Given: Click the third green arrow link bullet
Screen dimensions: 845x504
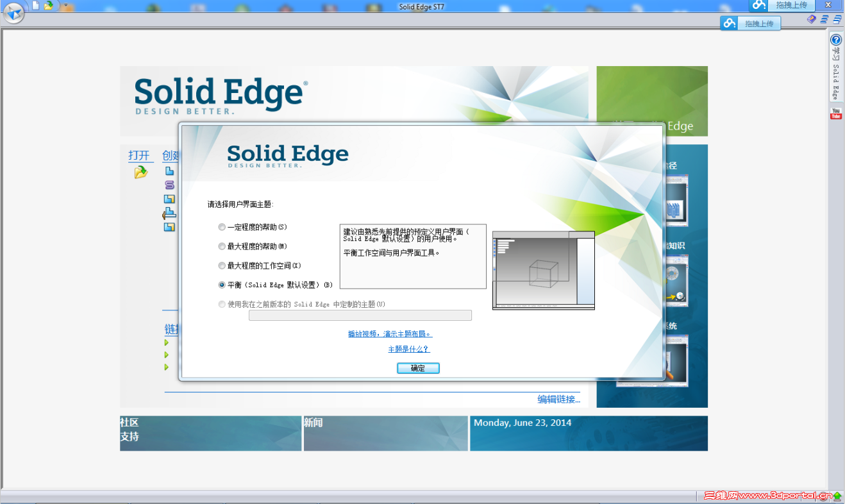Looking at the screenshot, I should [x=166, y=367].
